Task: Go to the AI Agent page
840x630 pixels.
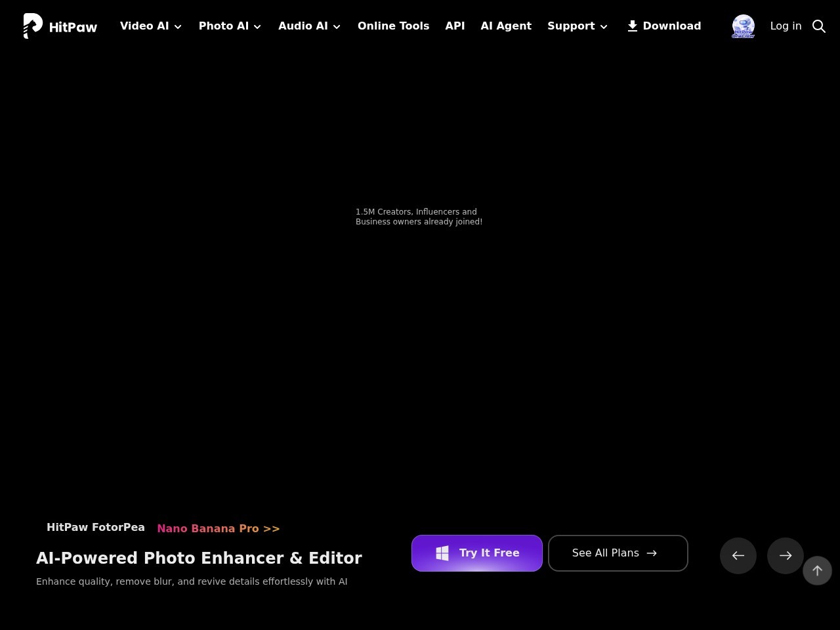Action: coord(506,26)
